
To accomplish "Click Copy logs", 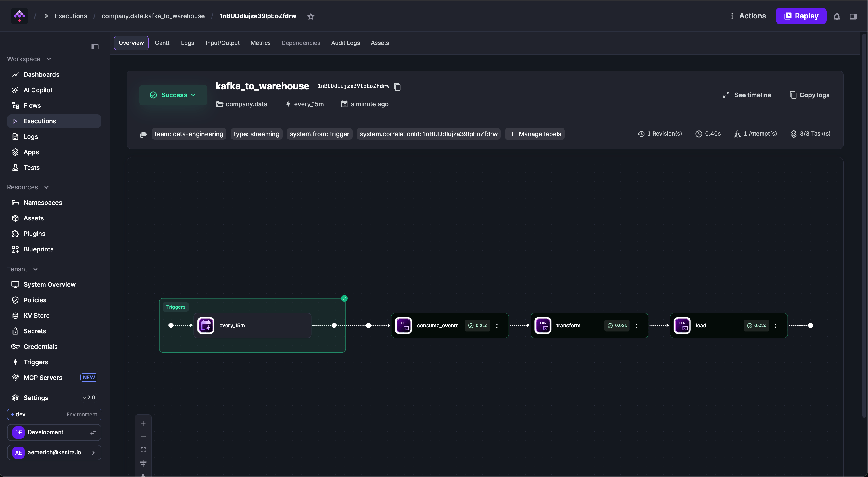I will coord(809,95).
